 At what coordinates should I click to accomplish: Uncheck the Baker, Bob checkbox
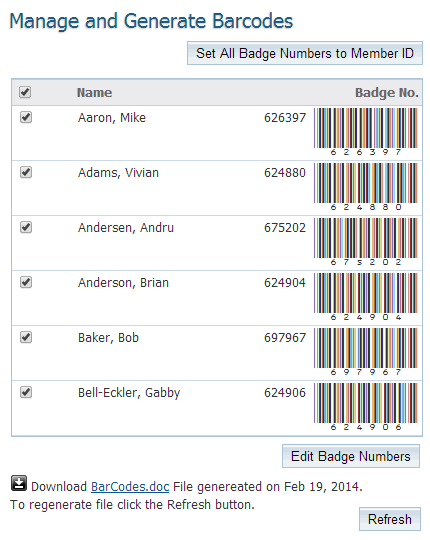(x=26, y=337)
